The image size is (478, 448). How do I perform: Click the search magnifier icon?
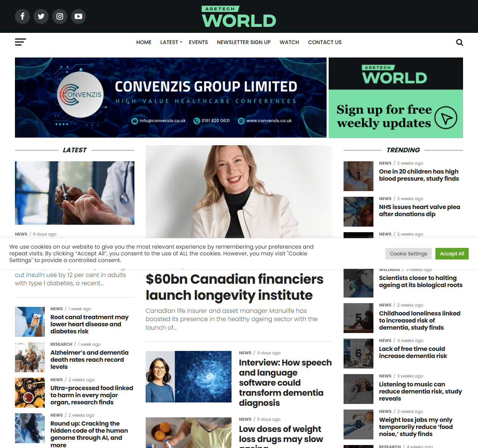click(459, 43)
